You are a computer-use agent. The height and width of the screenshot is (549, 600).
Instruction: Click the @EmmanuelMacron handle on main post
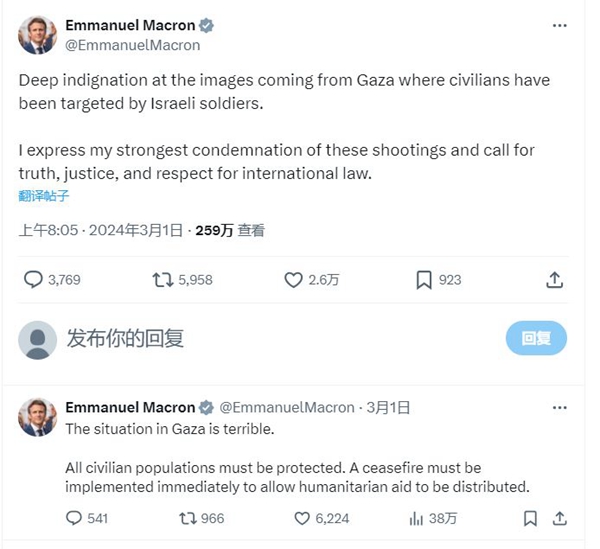(132, 45)
